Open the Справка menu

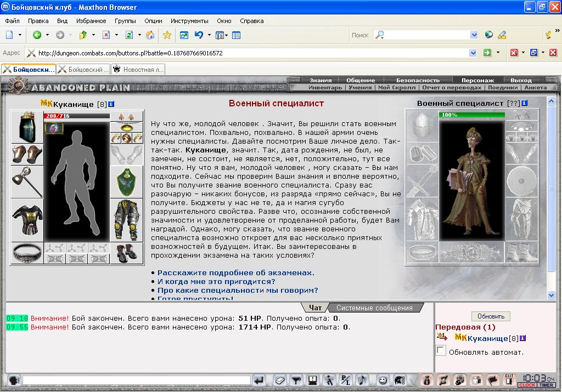(x=251, y=21)
